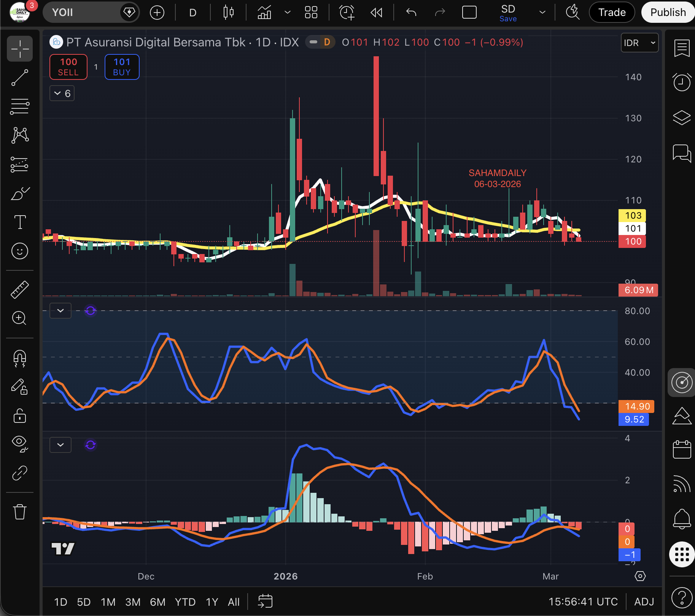Expand the layout dropdown next to SD Save
The width and height of the screenshot is (695, 616).
[542, 13]
